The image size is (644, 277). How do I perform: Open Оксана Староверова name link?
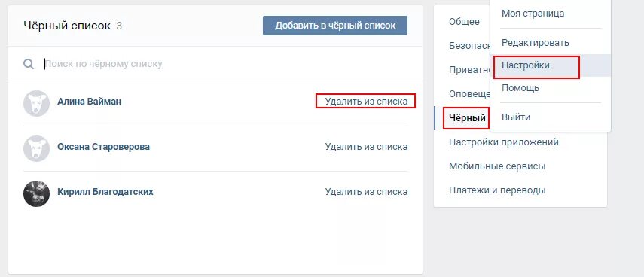103,147
